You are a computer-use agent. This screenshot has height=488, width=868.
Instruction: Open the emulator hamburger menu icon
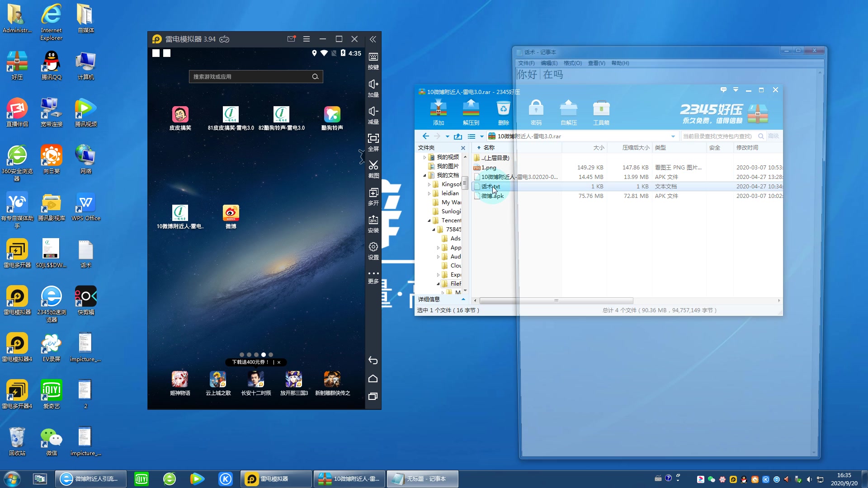tap(307, 39)
